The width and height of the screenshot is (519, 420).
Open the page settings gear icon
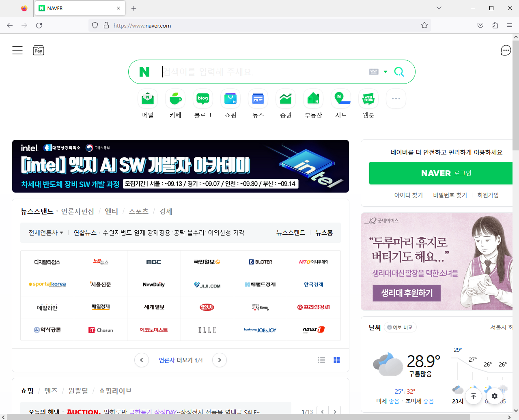(x=495, y=396)
